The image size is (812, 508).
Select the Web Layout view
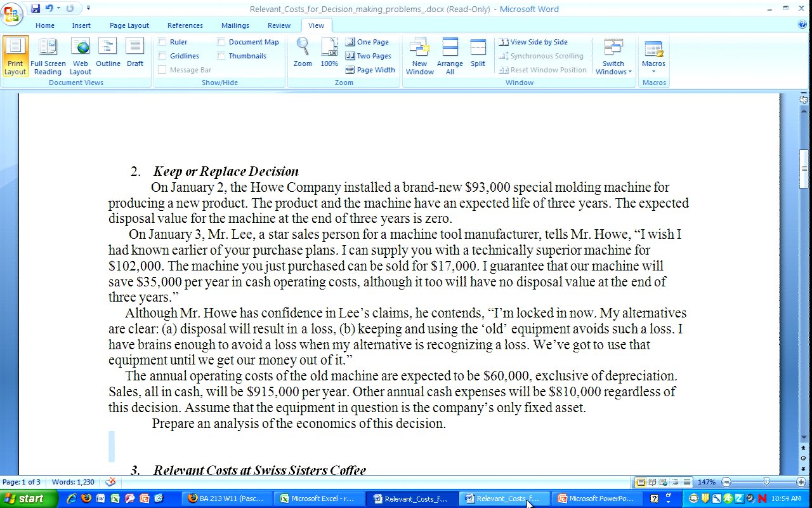click(81, 56)
